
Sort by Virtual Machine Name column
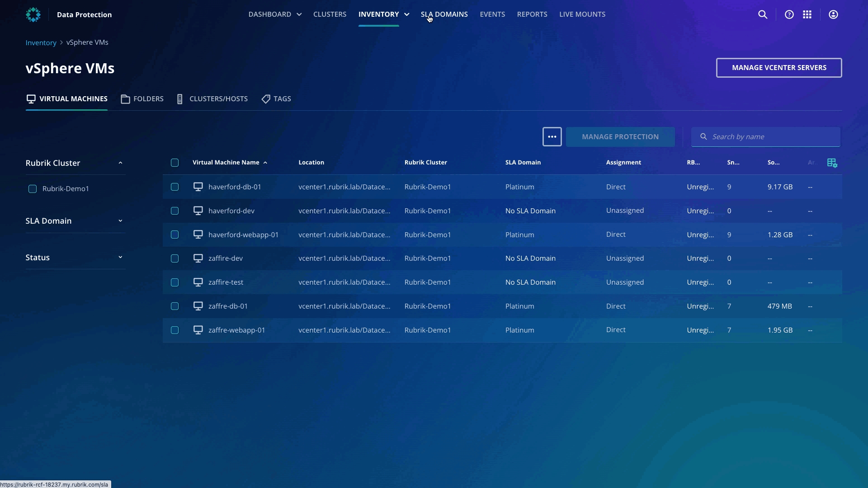click(226, 163)
